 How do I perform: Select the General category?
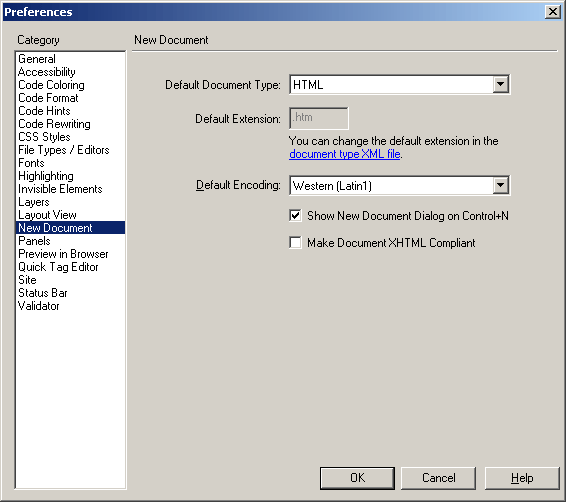[37, 59]
